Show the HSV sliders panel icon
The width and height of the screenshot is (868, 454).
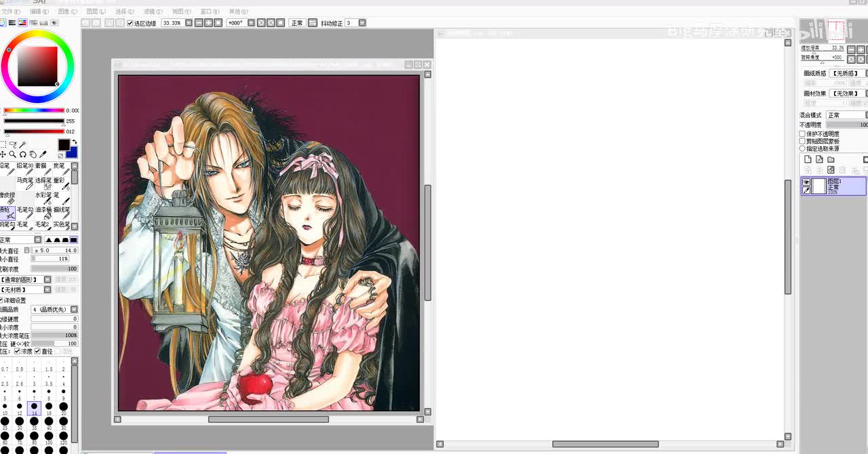click(22, 23)
